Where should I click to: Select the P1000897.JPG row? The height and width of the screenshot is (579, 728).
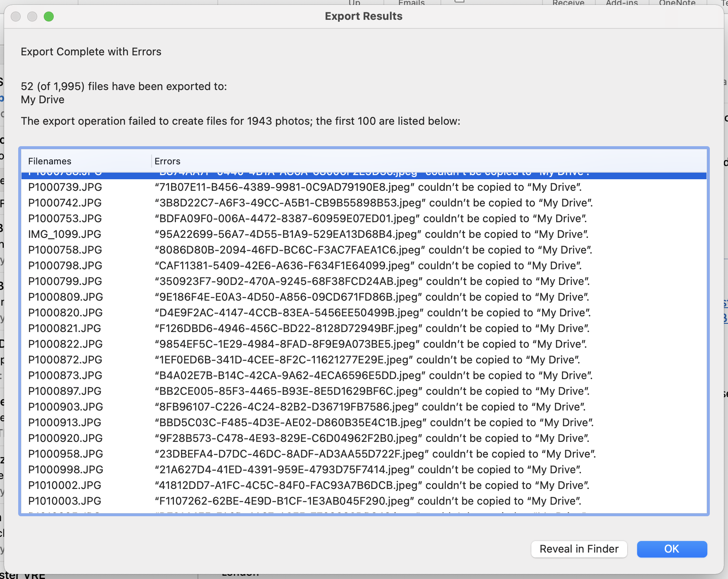(x=364, y=391)
